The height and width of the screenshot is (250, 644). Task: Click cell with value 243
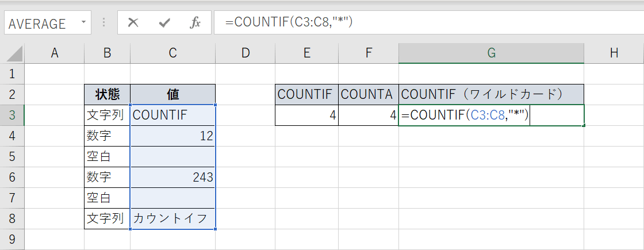[172, 177]
